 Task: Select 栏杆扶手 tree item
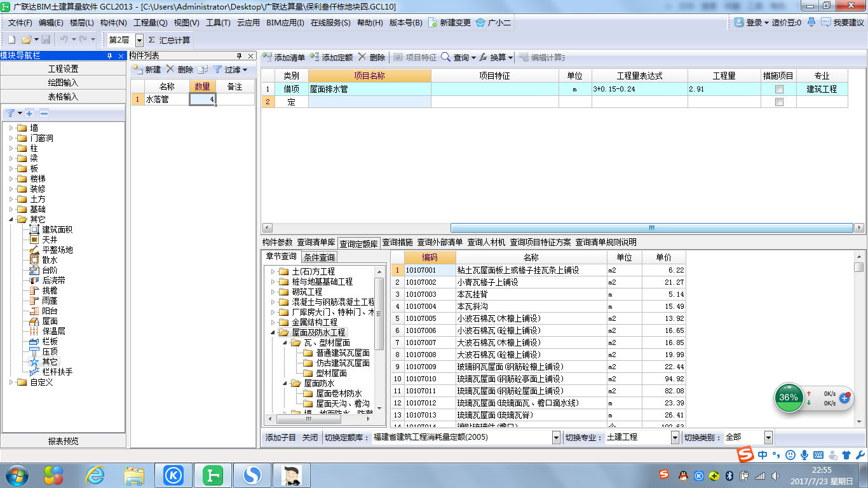57,372
